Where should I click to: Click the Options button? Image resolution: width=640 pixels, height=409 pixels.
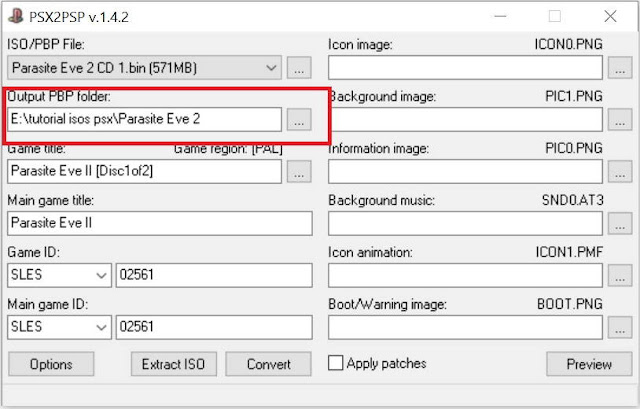click(50, 364)
